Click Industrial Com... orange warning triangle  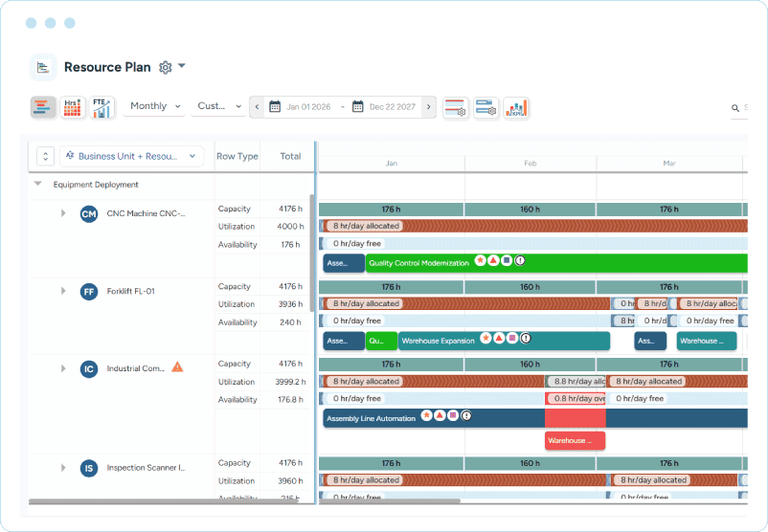click(x=177, y=367)
